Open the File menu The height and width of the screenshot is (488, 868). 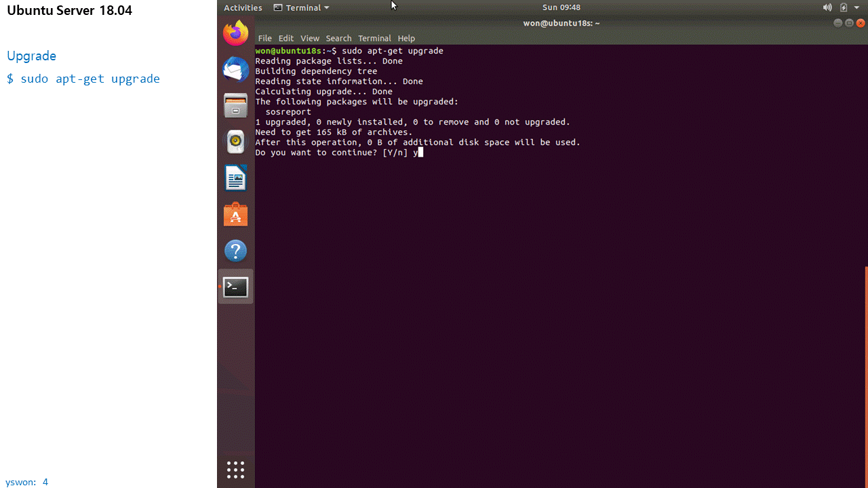[x=264, y=39]
